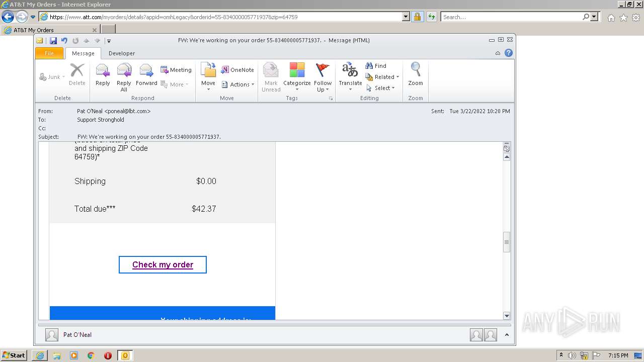Screen dimensions: 644x362
Task: Click the taskbar clock 7:15 PM
Action: tap(618, 355)
